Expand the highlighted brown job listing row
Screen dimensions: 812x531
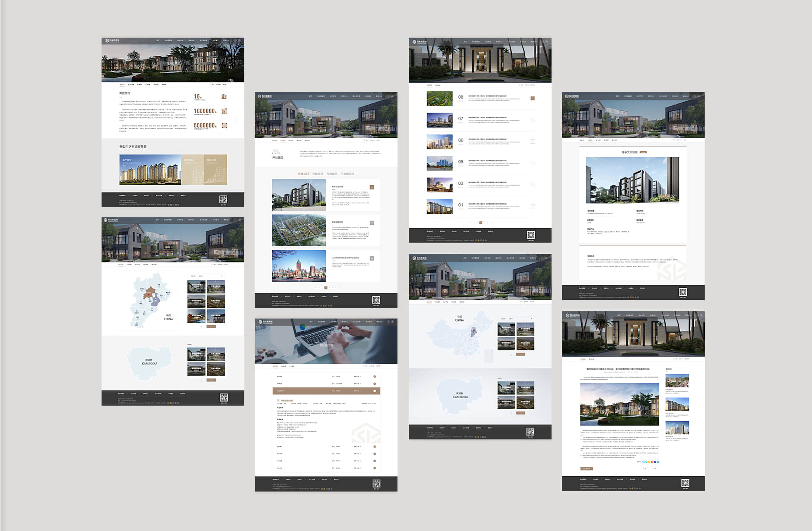pyautogui.click(x=374, y=391)
